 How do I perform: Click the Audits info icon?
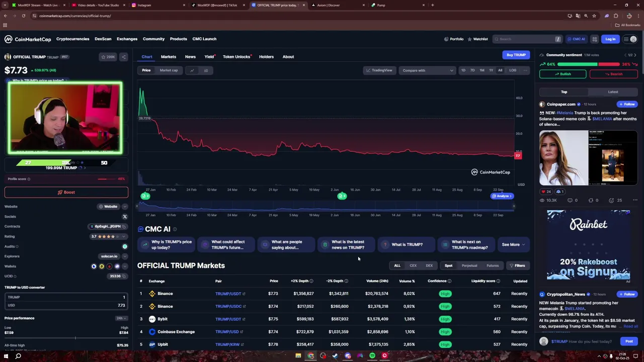[x=17, y=246]
